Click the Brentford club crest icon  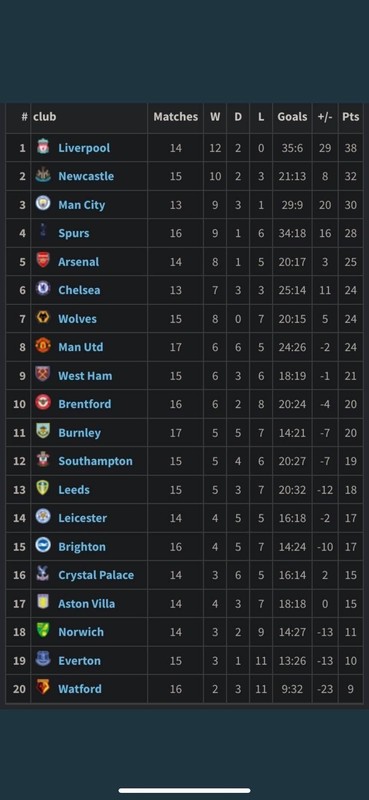click(x=43, y=403)
